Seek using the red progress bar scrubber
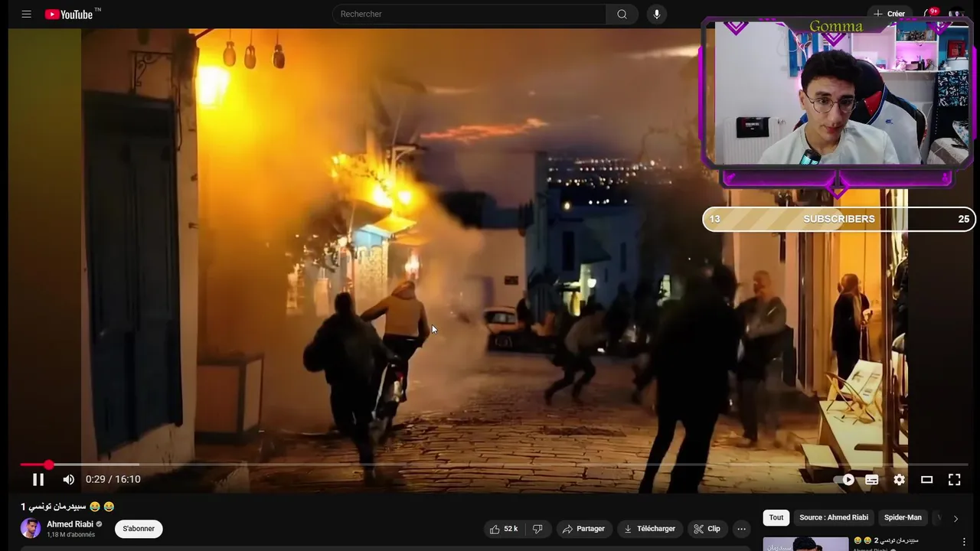 pyautogui.click(x=49, y=465)
